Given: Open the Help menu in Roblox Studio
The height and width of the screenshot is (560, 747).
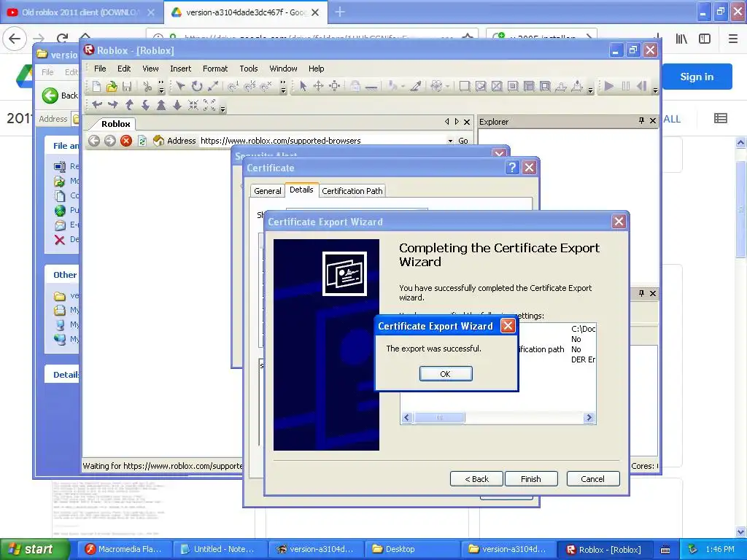Looking at the screenshot, I should (x=317, y=69).
